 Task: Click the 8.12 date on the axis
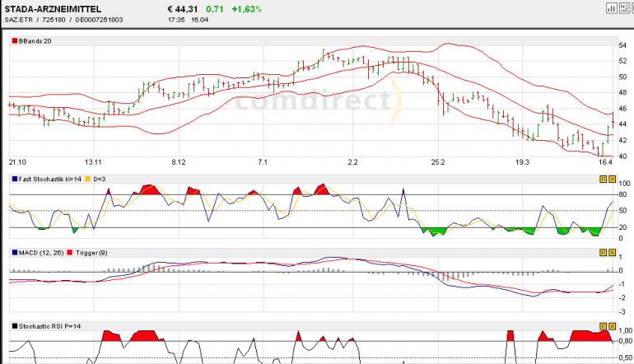tap(179, 162)
